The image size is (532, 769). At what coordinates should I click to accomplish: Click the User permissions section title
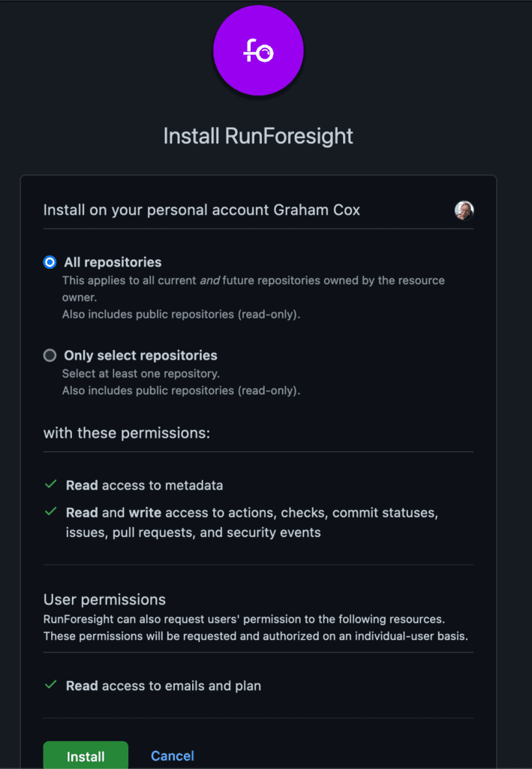tap(104, 599)
